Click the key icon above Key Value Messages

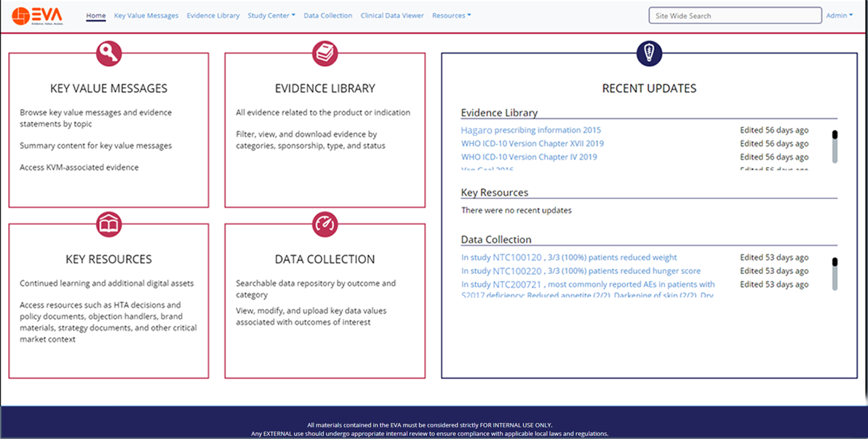[x=109, y=54]
